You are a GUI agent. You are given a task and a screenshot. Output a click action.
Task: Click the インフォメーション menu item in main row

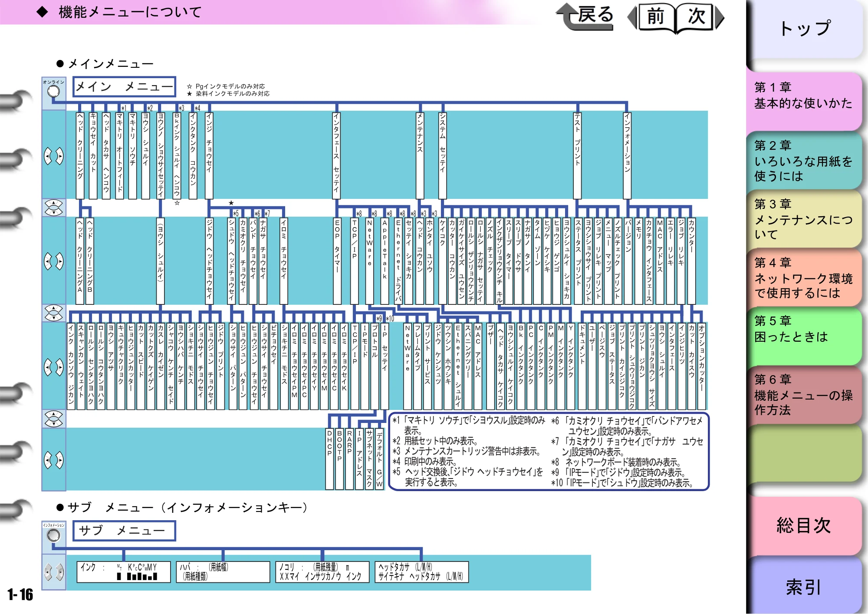point(627,155)
